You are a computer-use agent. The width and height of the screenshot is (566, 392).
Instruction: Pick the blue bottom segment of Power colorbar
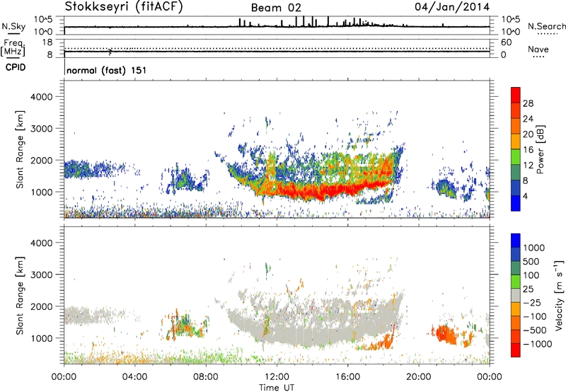click(x=516, y=203)
